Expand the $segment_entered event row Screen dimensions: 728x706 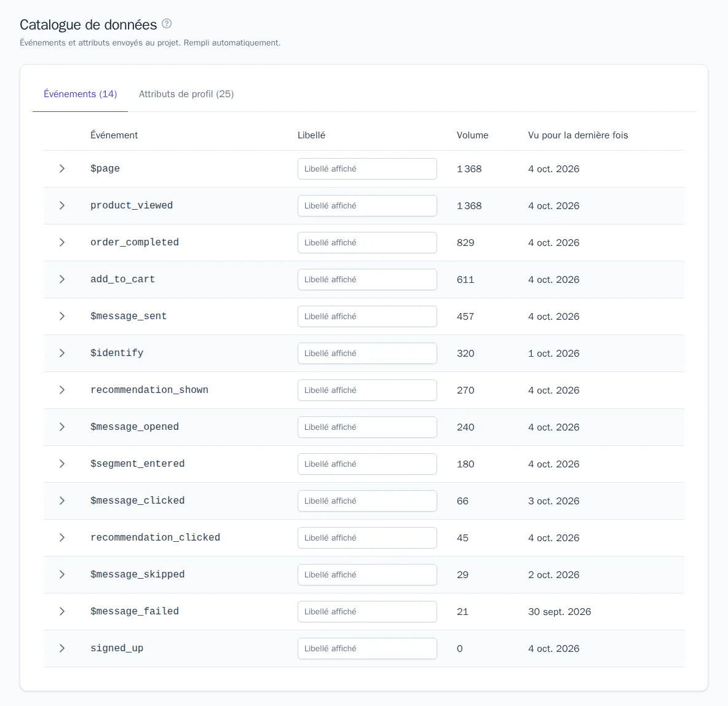tap(61, 464)
